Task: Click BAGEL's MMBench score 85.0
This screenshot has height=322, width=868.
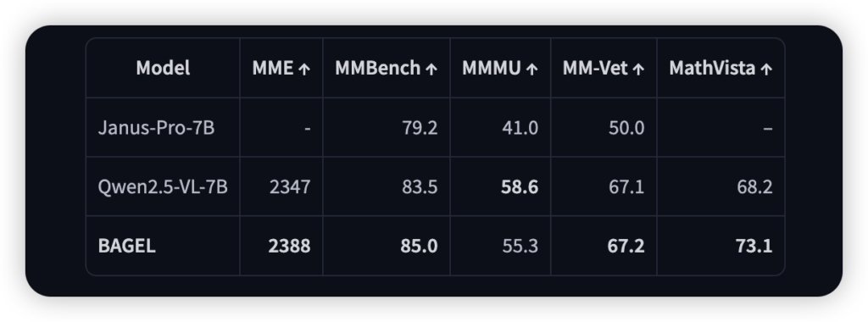Action: click(x=419, y=247)
